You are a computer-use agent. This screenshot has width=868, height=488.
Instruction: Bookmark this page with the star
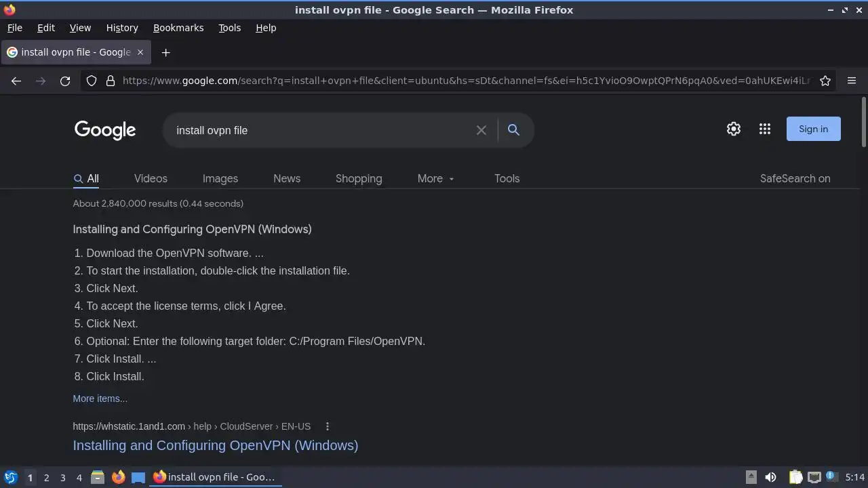[825, 81]
